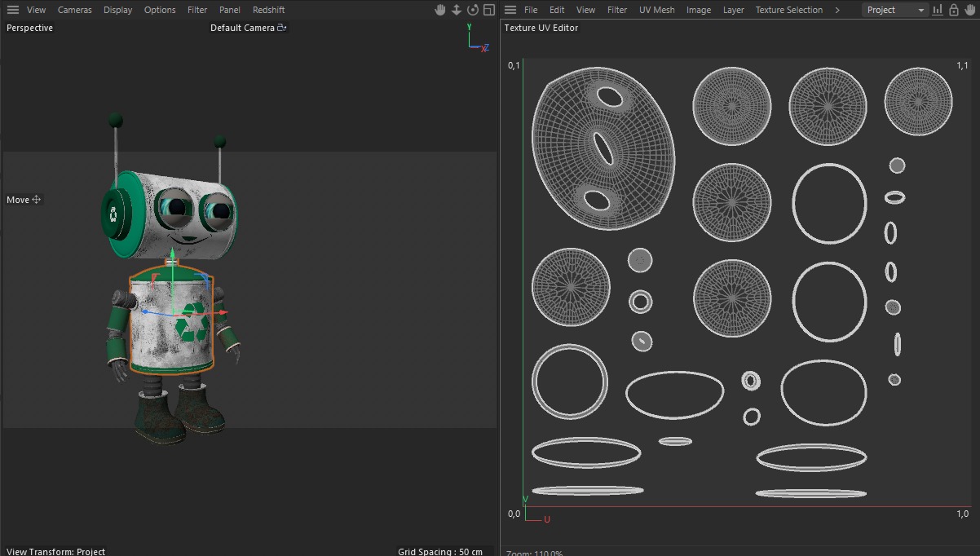This screenshot has width=980, height=556.
Task: Open the UV editor File menu
Action: point(531,10)
